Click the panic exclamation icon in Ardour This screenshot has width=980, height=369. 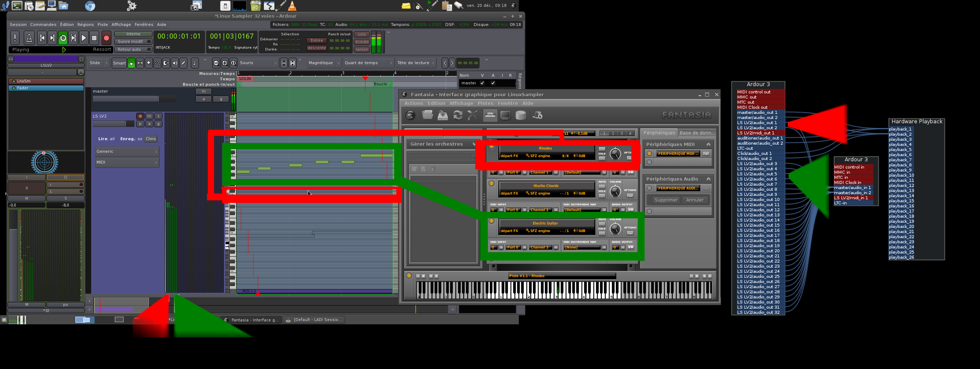[x=15, y=38]
